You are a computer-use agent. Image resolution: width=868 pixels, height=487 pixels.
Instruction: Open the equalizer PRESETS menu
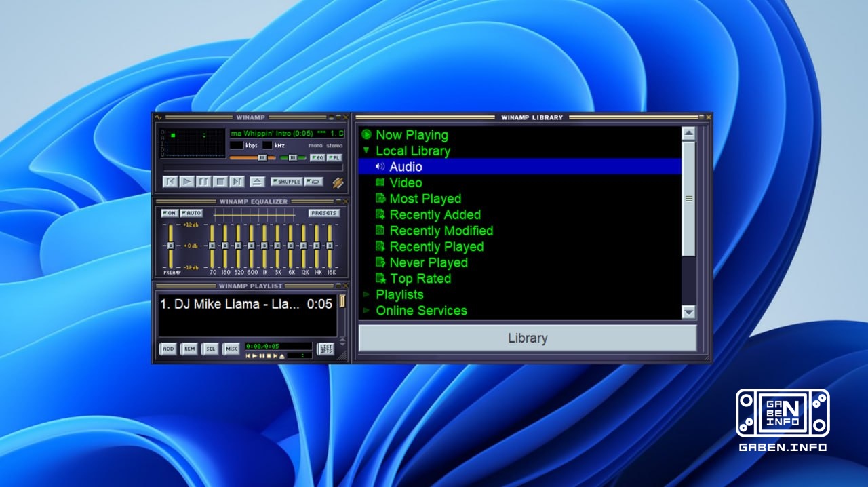click(324, 213)
